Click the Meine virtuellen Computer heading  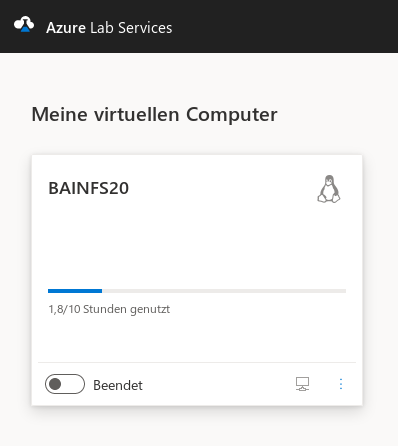coord(154,114)
